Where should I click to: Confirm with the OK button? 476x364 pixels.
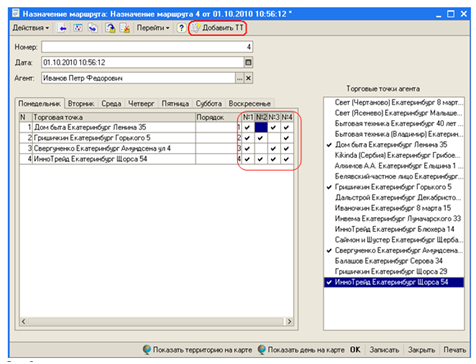pyautogui.click(x=355, y=350)
